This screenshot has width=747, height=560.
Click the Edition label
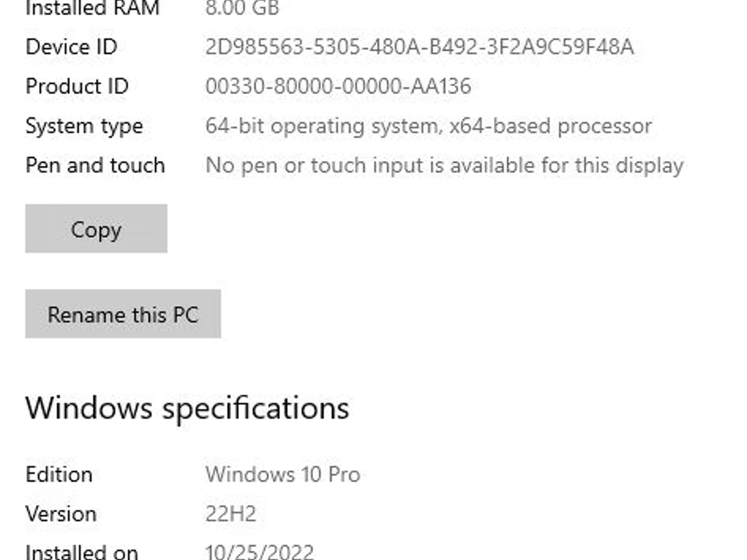59,475
